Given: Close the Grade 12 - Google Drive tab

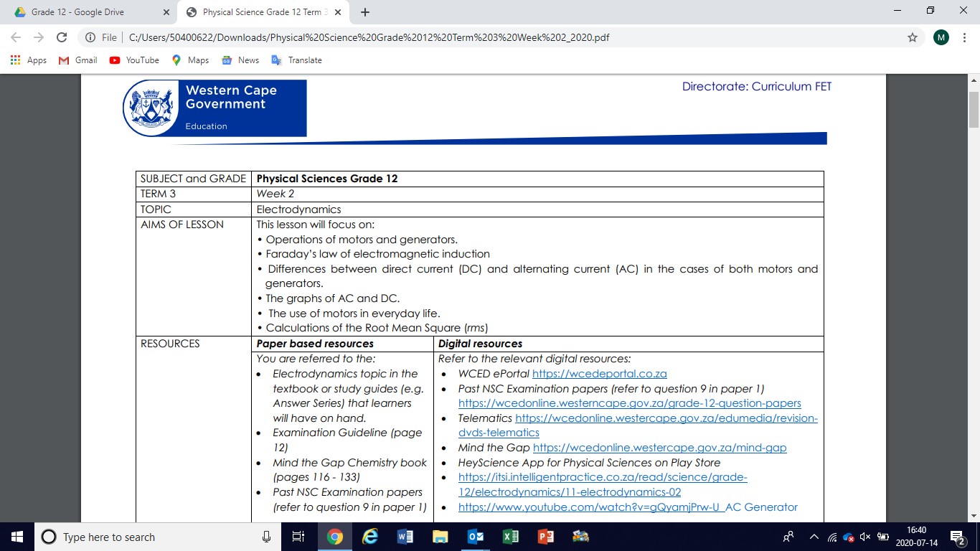Looking at the screenshot, I should (166, 12).
